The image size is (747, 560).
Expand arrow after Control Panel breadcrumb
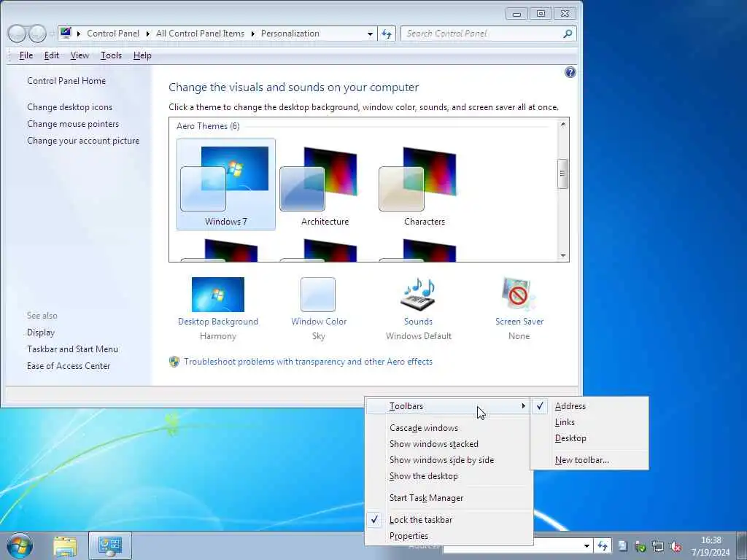[147, 34]
